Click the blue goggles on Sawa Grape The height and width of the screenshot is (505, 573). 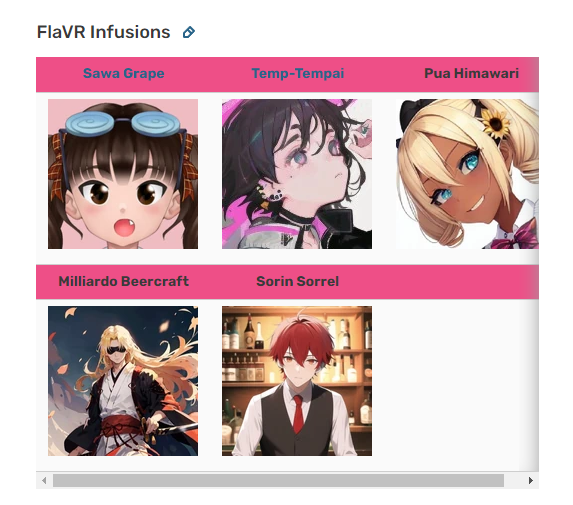pyautogui.click(x=123, y=122)
